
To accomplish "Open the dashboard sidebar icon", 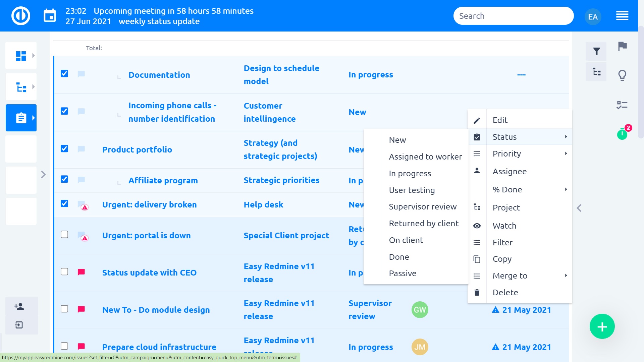I will tap(21, 56).
